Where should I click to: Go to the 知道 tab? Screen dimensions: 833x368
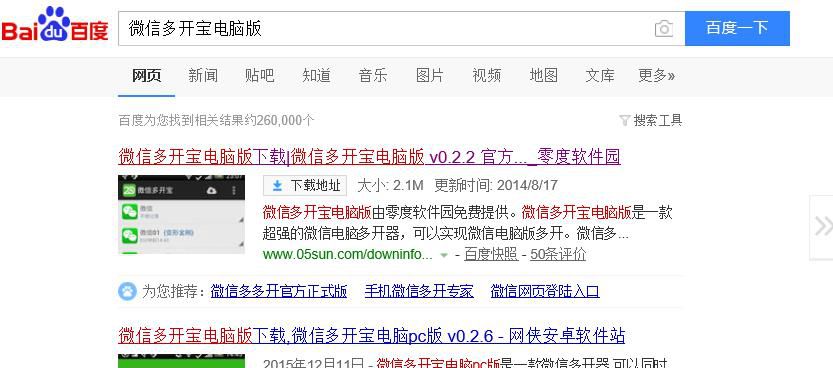point(317,75)
